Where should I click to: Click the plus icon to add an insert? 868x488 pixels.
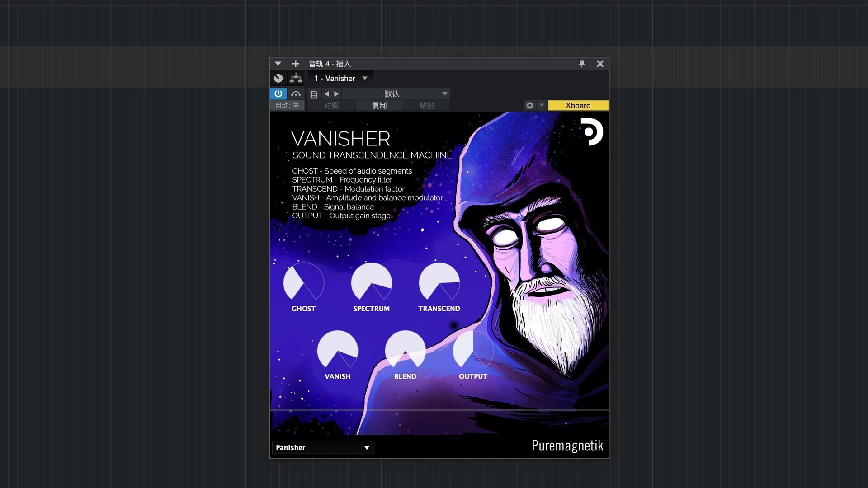coord(296,64)
